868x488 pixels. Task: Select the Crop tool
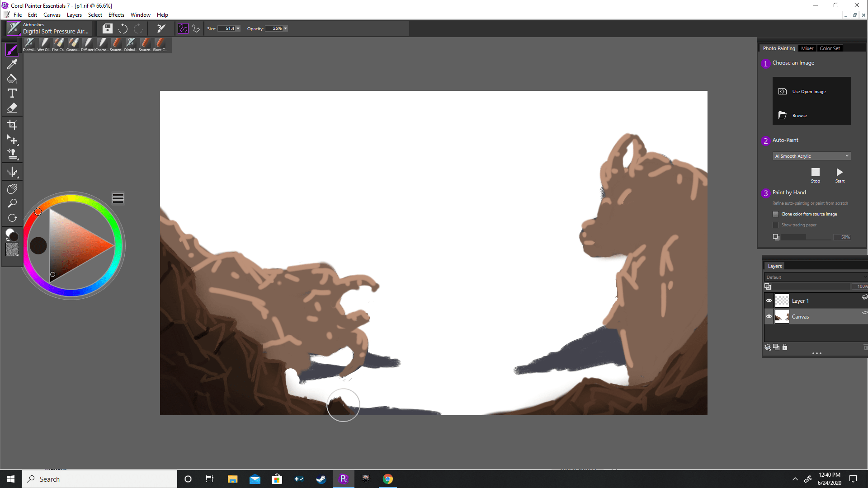pos(12,125)
